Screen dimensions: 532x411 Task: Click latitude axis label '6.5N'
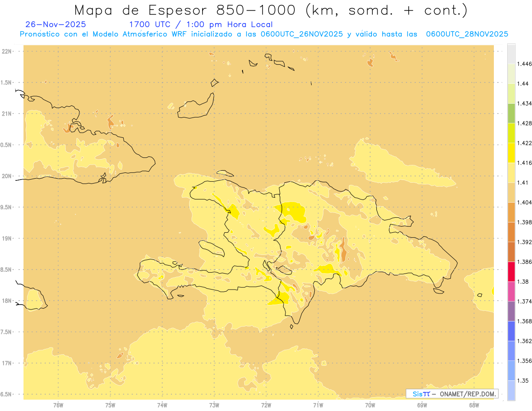(x=7, y=394)
